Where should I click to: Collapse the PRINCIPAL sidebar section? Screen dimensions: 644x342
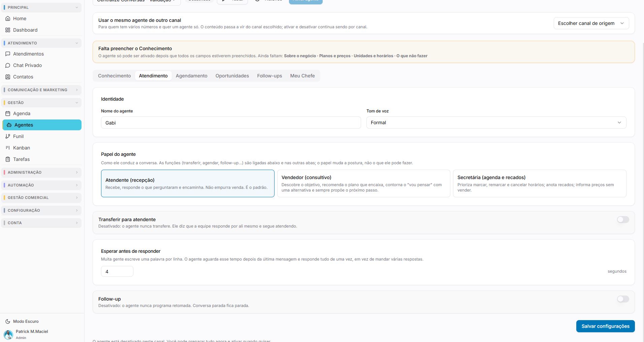(x=42, y=7)
